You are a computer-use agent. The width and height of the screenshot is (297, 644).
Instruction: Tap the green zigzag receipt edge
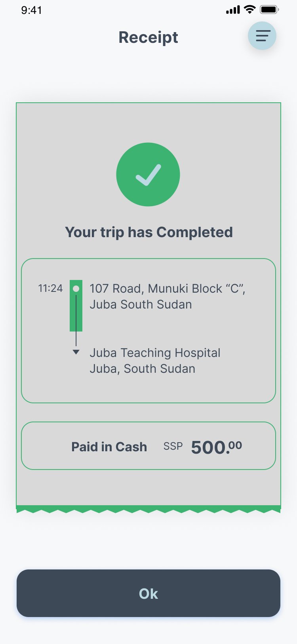point(148,509)
